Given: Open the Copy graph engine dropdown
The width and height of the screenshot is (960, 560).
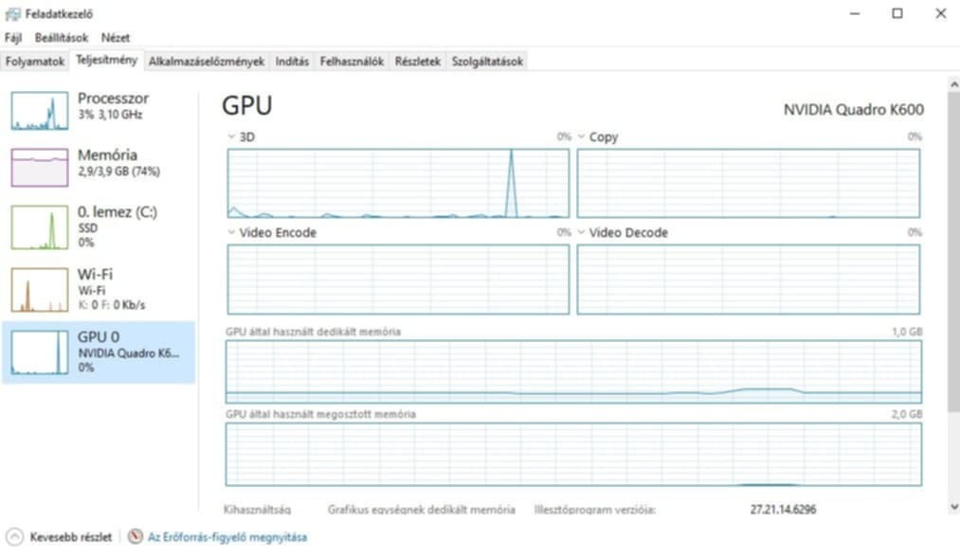Looking at the screenshot, I should coord(582,136).
